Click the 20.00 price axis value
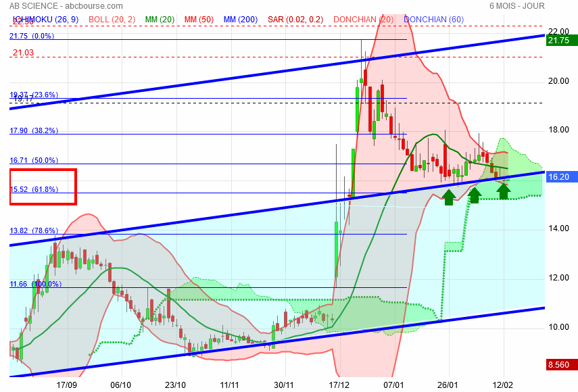This screenshot has height=392, width=578. (558, 81)
